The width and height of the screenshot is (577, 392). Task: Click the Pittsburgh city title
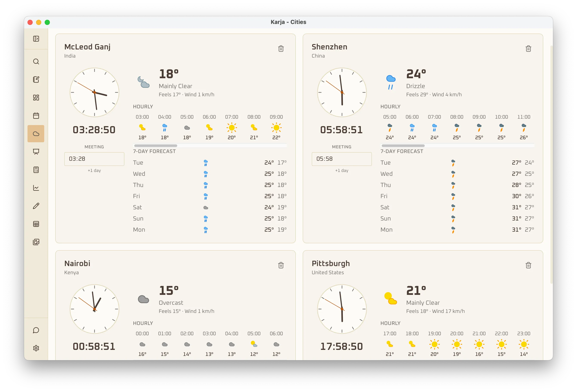click(x=331, y=263)
